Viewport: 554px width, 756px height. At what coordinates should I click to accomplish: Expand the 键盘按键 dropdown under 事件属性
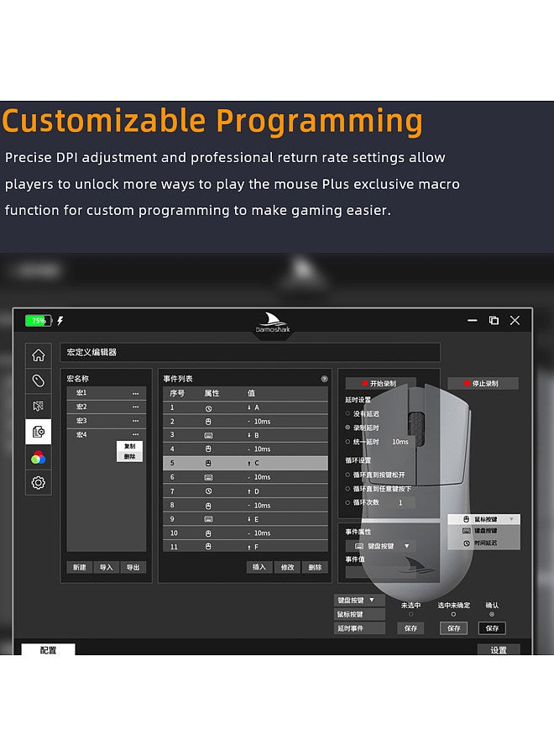(380, 546)
